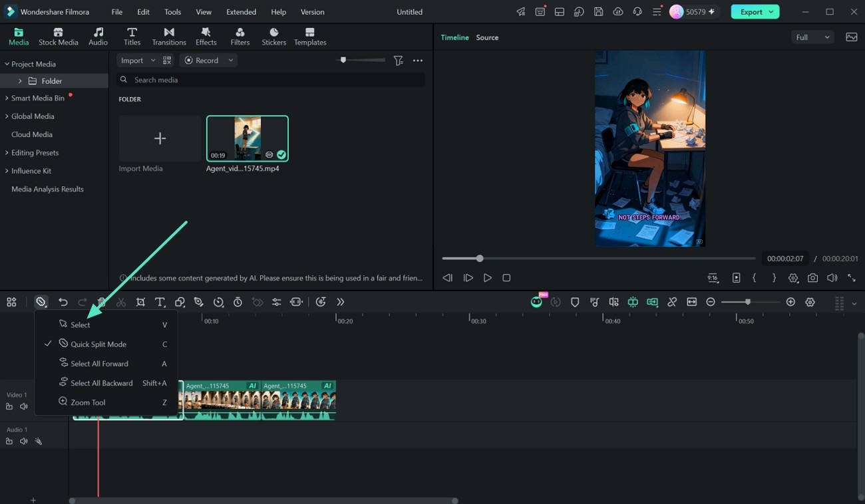Click the audio adjust sliders icon
This screenshot has height=504, width=865.
pyautogui.click(x=277, y=302)
